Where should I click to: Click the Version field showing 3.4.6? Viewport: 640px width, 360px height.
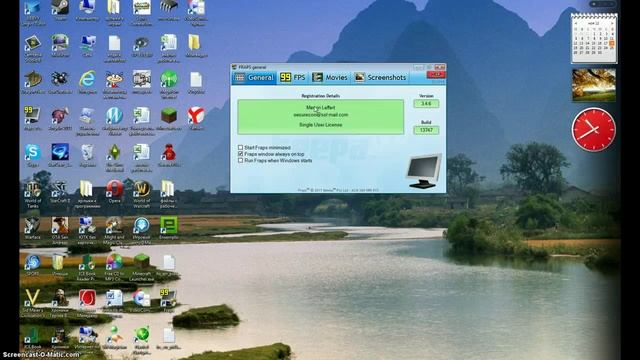tap(426, 104)
